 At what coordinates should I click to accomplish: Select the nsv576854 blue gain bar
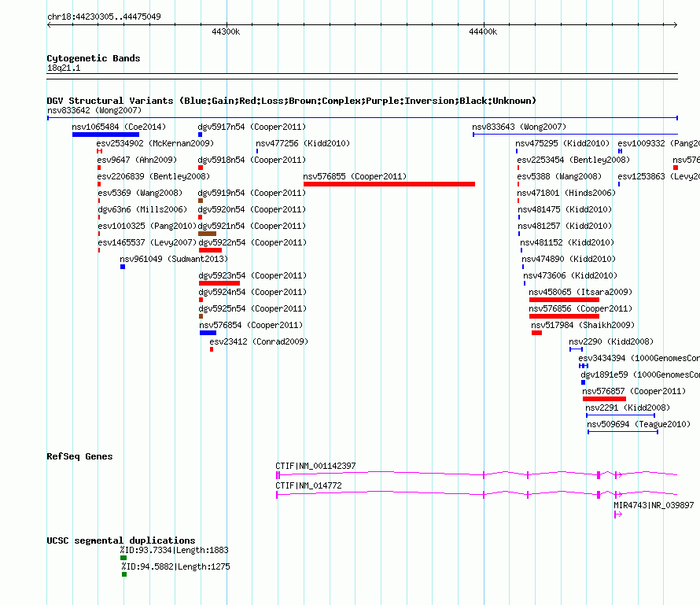208,333
